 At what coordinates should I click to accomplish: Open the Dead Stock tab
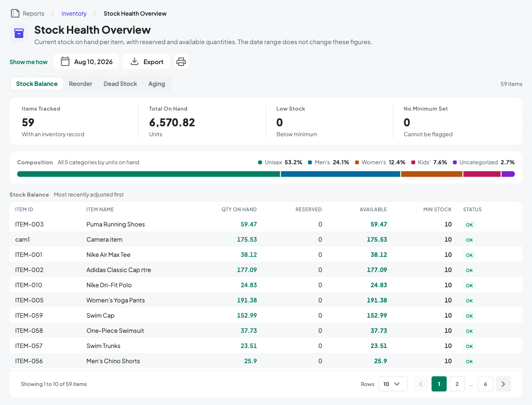pyautogui.click(x=120, y=84)
